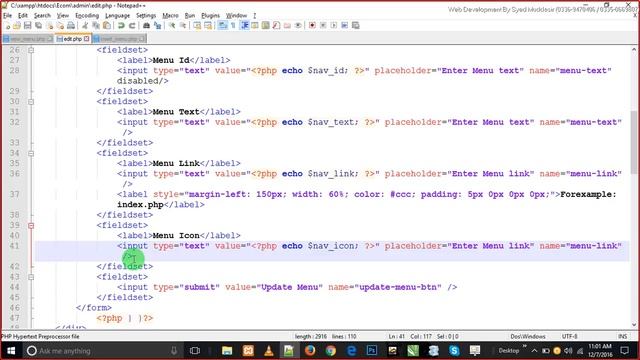
Task: Collapse the fieldset fold on line 30
Action: click(x=31, y=102)
